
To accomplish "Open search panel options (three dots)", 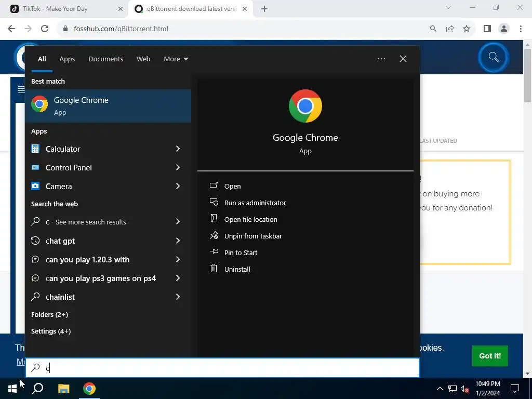I will (381, 59).
